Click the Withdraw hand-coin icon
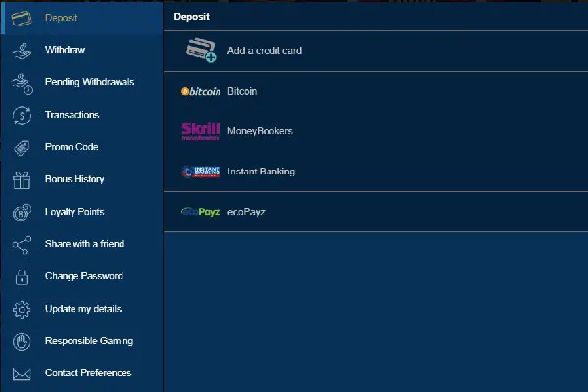Viewport: 588px width, 392px height. (22, 51)
